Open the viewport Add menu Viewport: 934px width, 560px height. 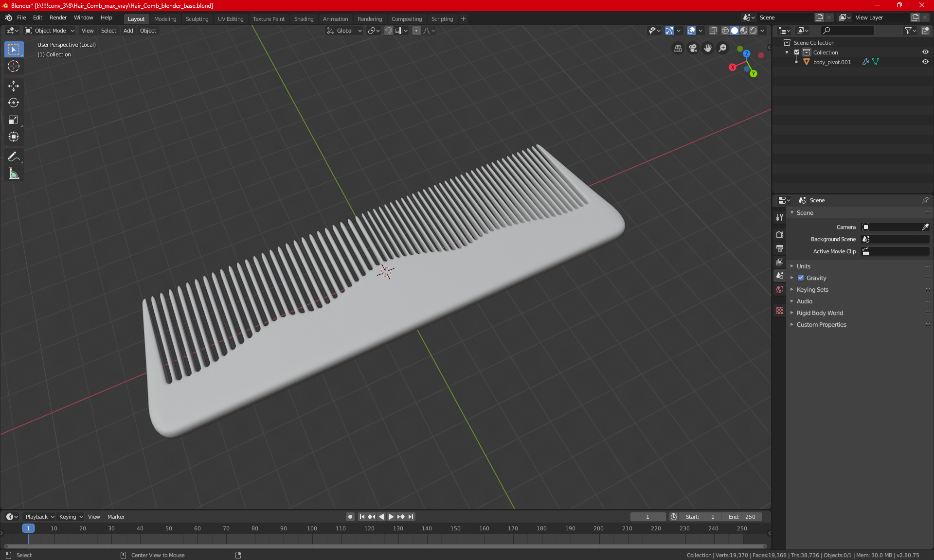[128, 31]
